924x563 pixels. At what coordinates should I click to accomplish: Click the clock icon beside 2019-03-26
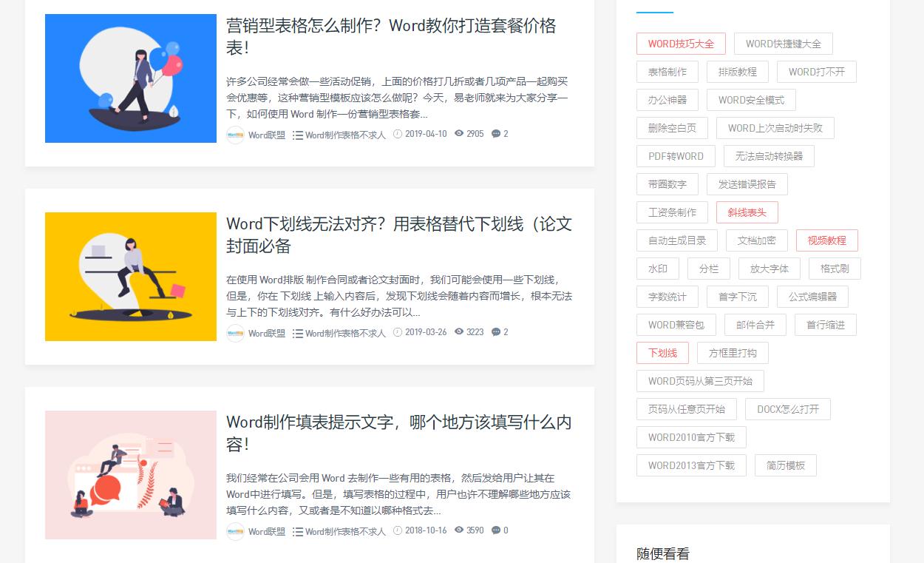398,332
